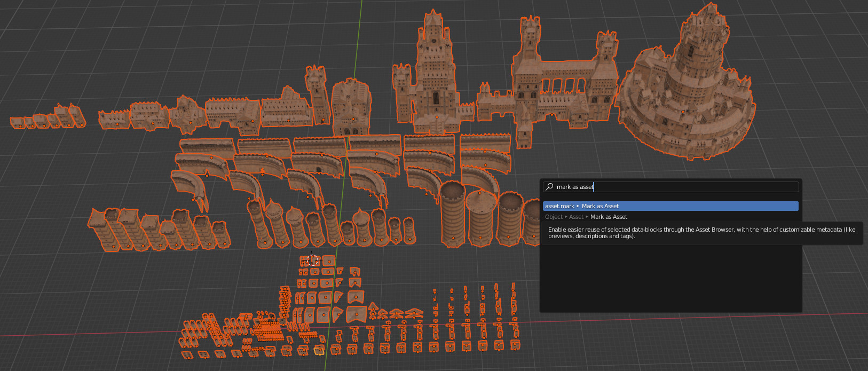Click the 3D cursor in the viewport
Image resolution: width=868 pixels, height=371 pixels.
[313, 261]
